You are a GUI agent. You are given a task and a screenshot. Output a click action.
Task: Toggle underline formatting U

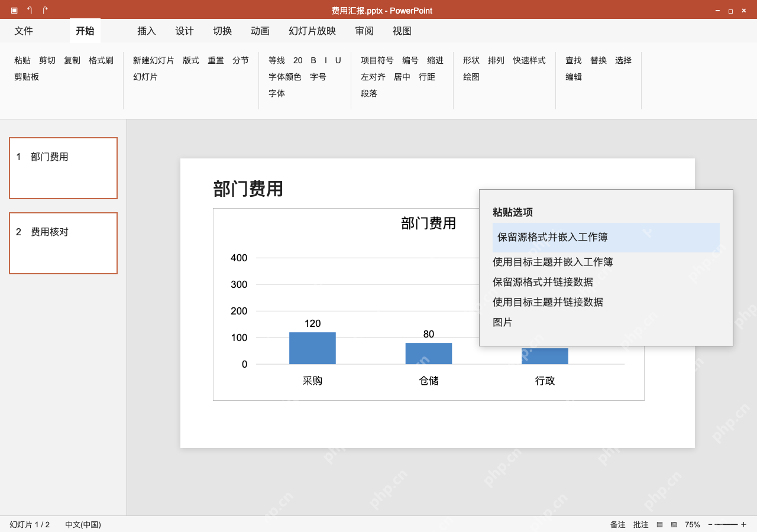(x=338, y=60)
